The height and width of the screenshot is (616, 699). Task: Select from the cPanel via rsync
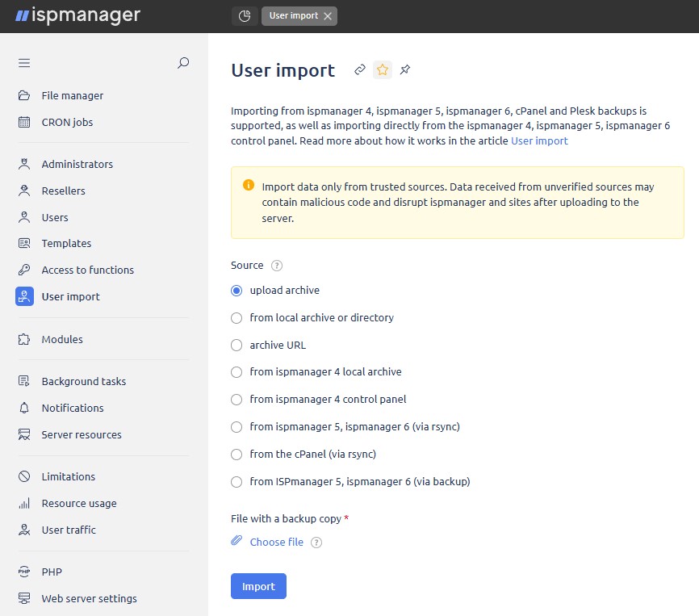[236, 455]
